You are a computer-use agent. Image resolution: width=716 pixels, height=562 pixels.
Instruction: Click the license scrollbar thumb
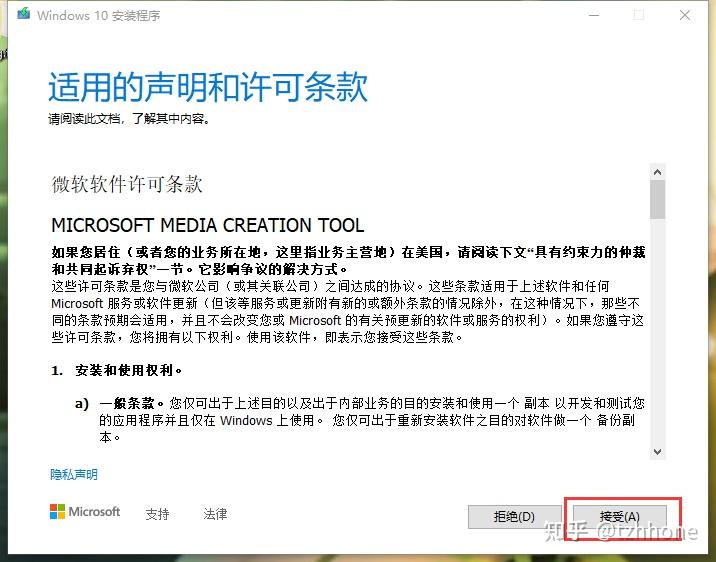(658, 200)
